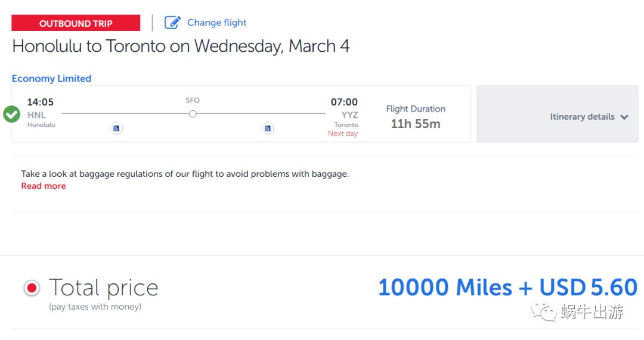Click the airline logo on the SFO–YYZ segment
The height and width of the screenshot is (340, 644).
(x=268, y=128)
